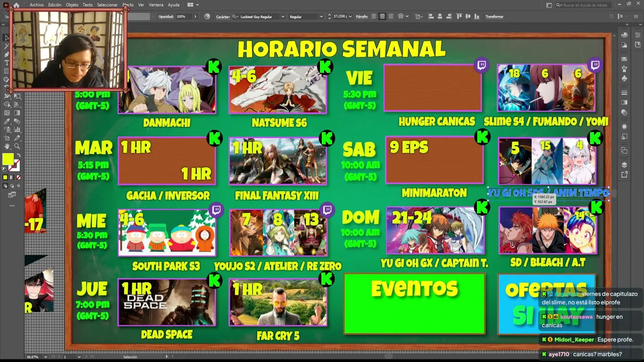Viewport: 644px width, 362px height.
Task: Open the Asset Export panel
Action: pyautogui.click(x=624, y=174)
